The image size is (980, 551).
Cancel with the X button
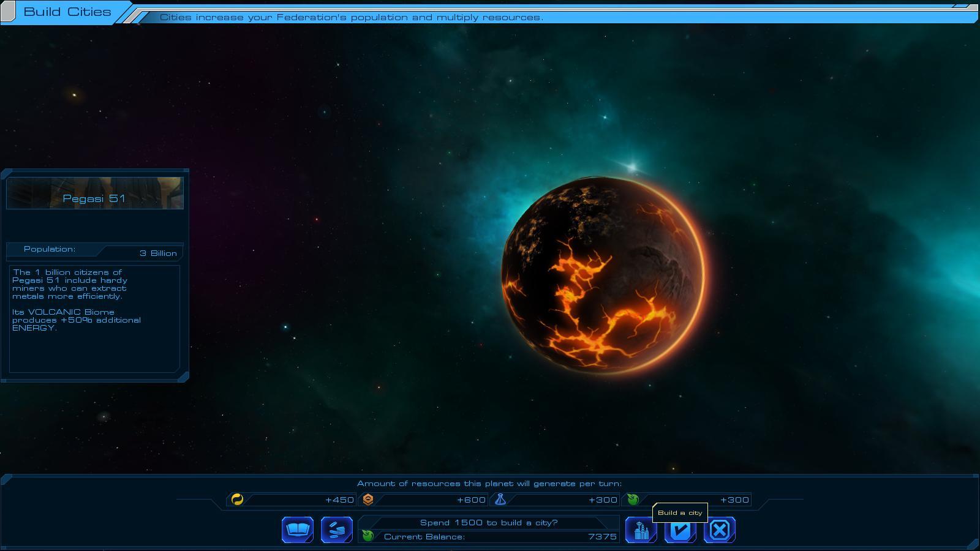[x=720, y=530]
